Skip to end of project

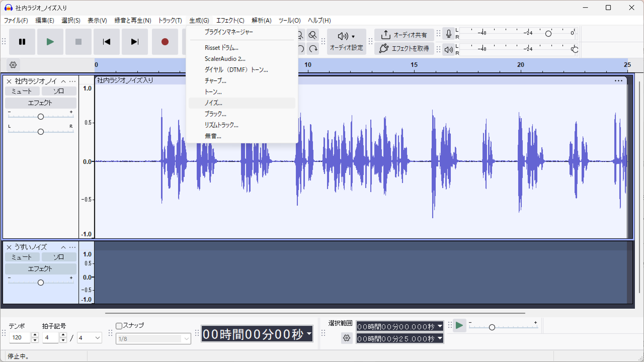click(135, 42)
